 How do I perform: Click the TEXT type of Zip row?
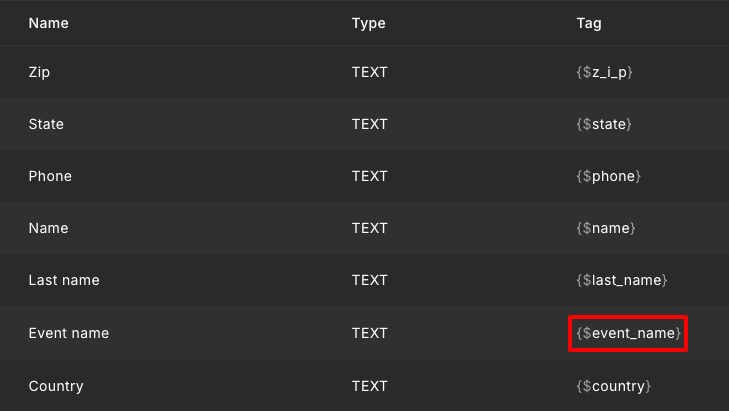(x=370, y=72)
